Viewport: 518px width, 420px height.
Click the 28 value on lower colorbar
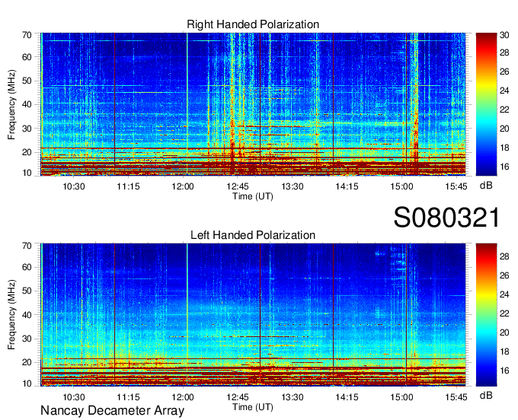(504, 256)
